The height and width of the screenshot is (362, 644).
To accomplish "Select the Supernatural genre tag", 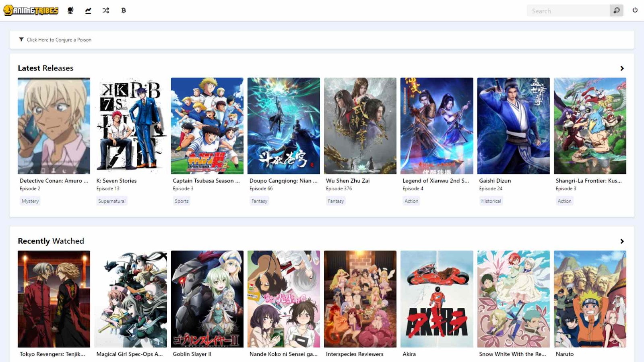I will pyautogui.click(x=112, y=201).
